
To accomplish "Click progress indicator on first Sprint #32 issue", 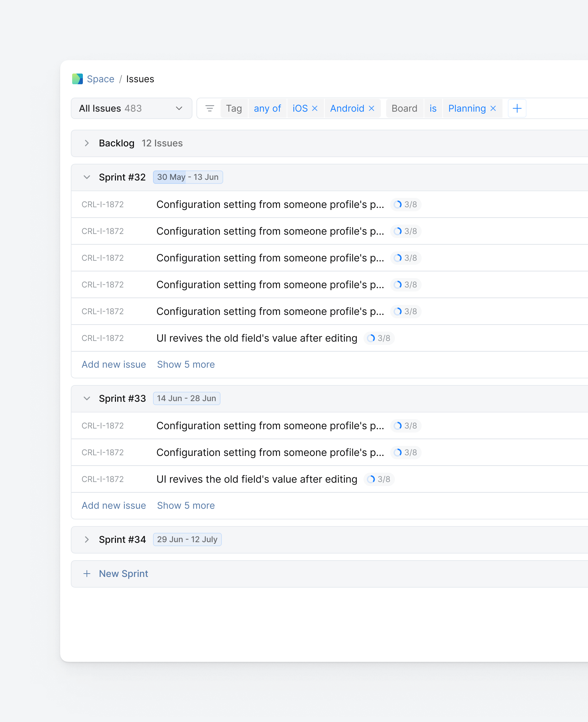I will tap(406, 205).
